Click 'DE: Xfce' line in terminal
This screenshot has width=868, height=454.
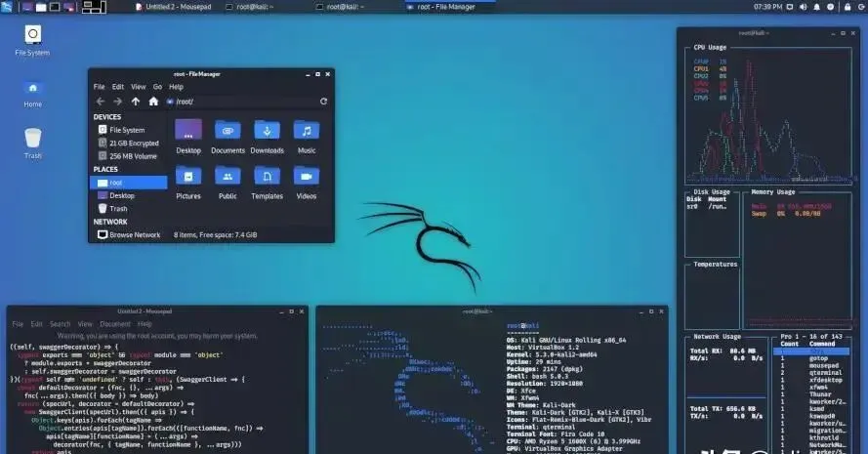click(521, 391)
